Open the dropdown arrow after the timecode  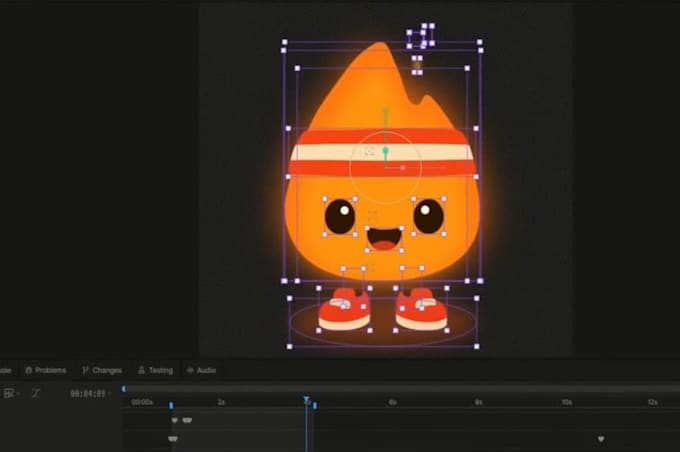click(109, 393)
